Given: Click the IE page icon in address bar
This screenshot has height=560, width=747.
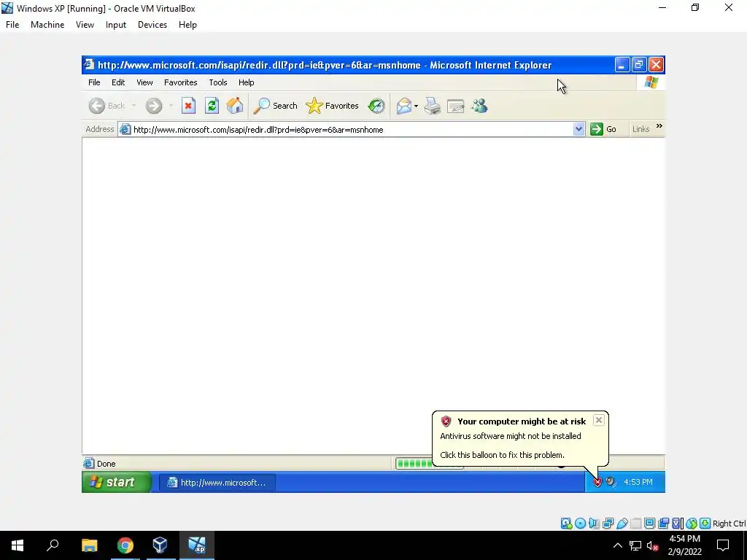Looking at the screenshot, I should [125, 129].
